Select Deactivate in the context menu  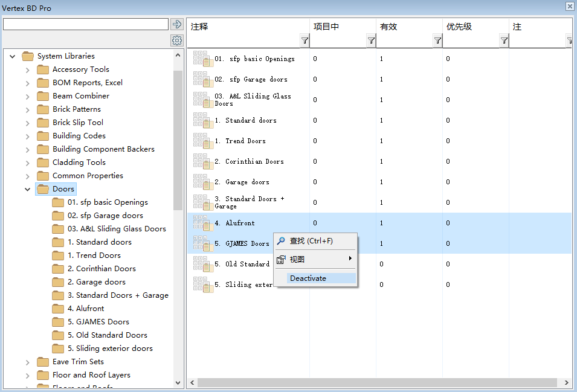click(x=316, y=278)
